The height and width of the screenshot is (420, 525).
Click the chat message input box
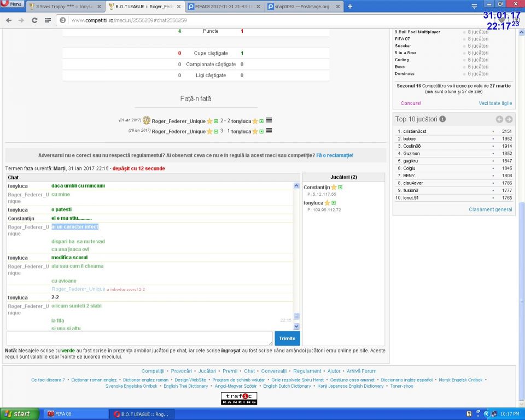(139, 338)
